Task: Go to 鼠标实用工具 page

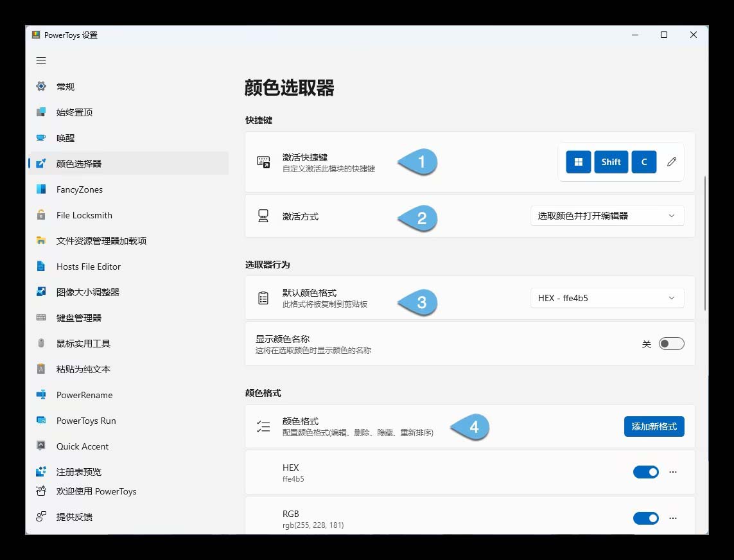Action: tap(128, 343)
